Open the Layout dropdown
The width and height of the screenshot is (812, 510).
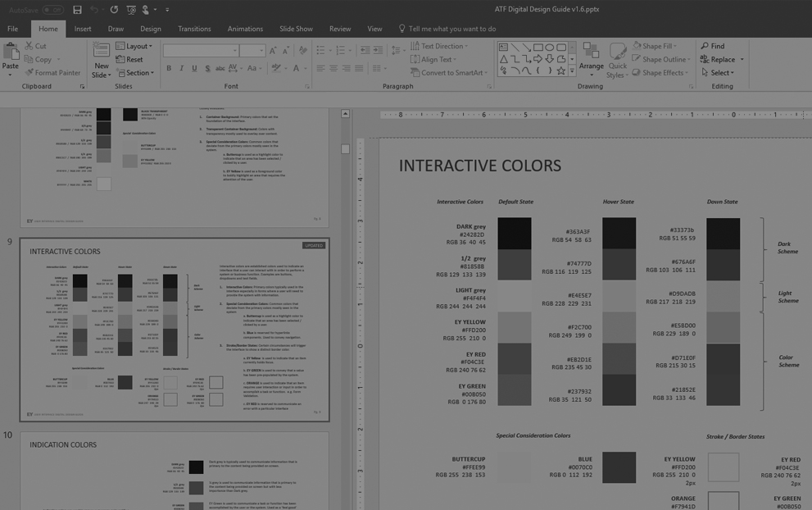(134, 46)
